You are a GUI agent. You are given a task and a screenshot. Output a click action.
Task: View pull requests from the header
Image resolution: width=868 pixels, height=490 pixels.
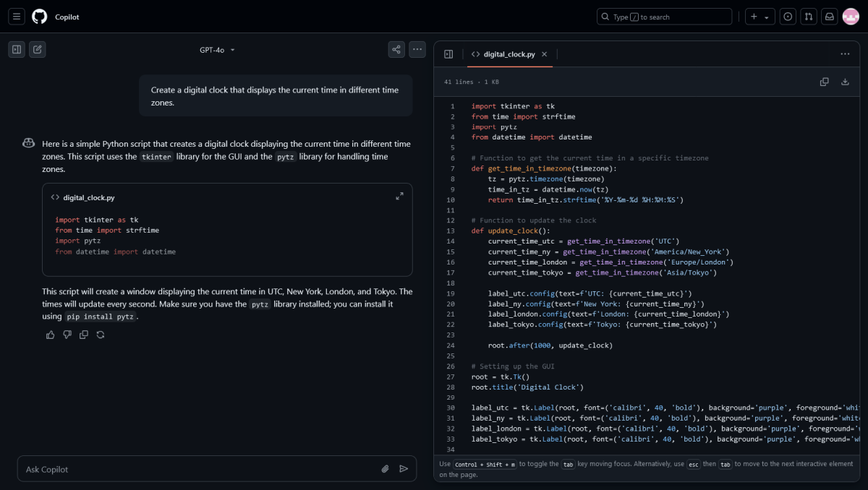809,16
